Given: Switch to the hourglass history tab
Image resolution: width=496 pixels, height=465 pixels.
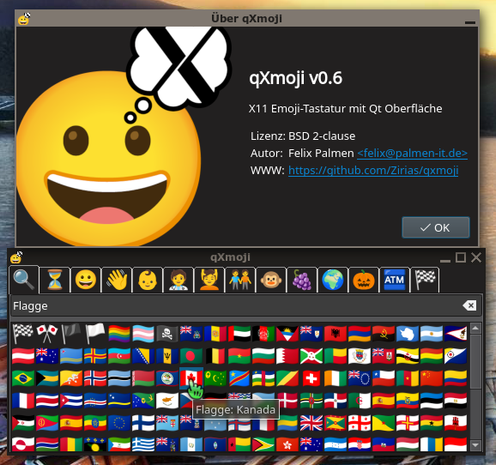Looking at the screenshot, I should click(55, 280).
